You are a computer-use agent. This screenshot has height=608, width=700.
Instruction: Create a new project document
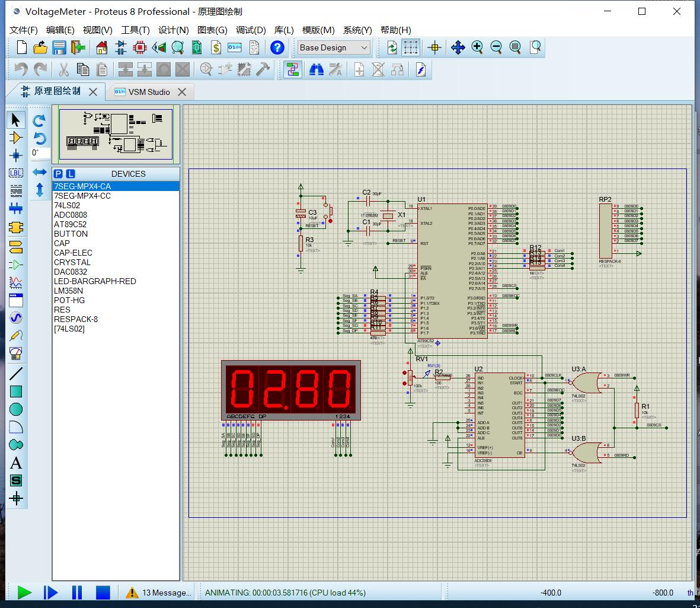coord(21,47)
